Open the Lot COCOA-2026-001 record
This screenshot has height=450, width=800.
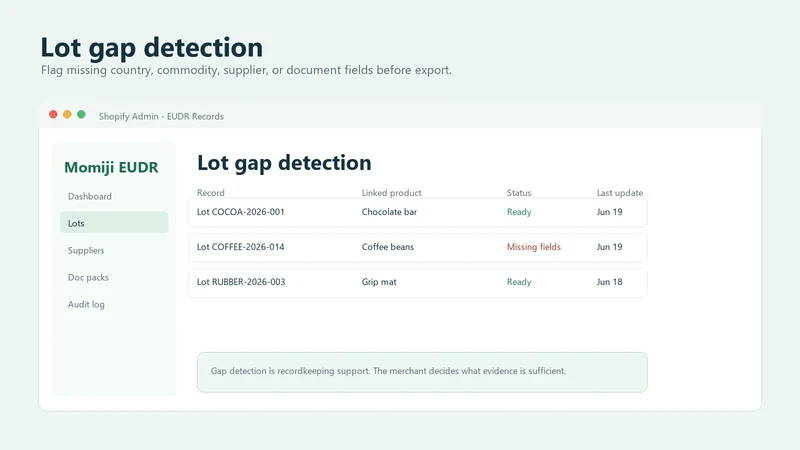(x=417, y=212)
